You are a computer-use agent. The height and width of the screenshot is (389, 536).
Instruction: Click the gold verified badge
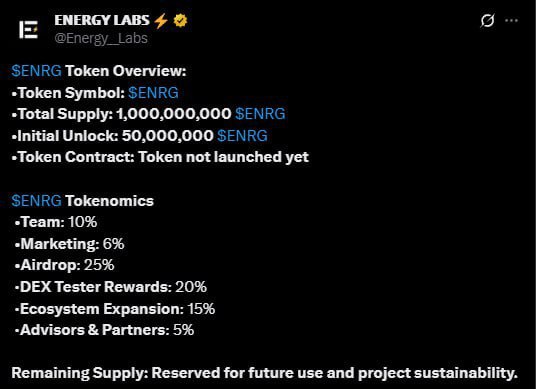coord(180,21)
